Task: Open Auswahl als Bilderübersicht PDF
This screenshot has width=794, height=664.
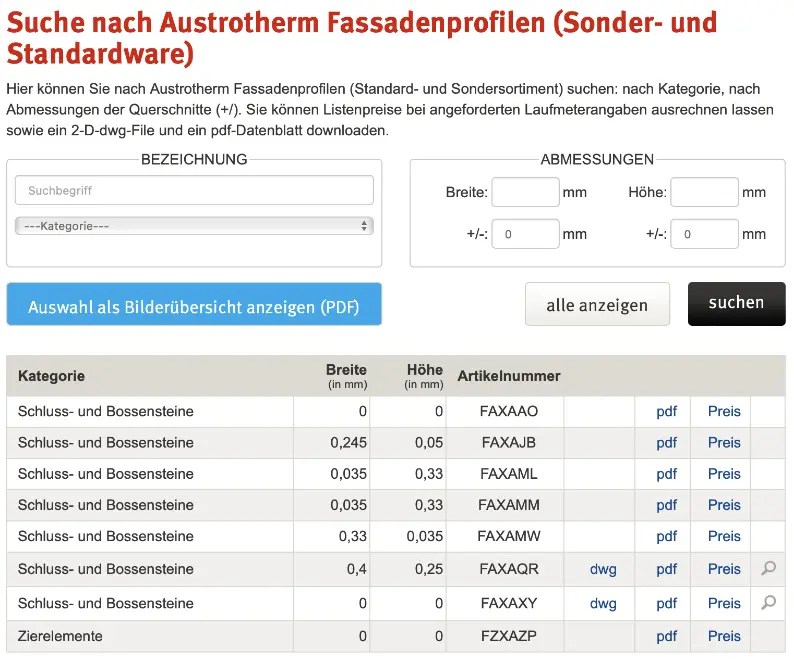Action: point(194,304)
